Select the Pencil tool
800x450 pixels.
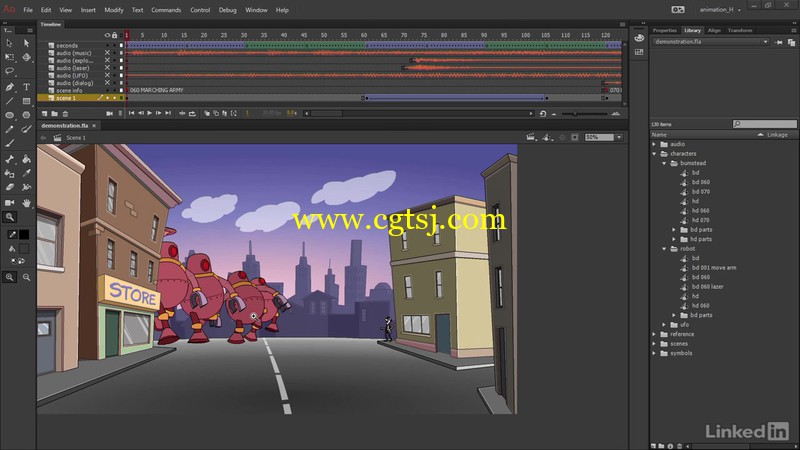click(x=9, y=130)
